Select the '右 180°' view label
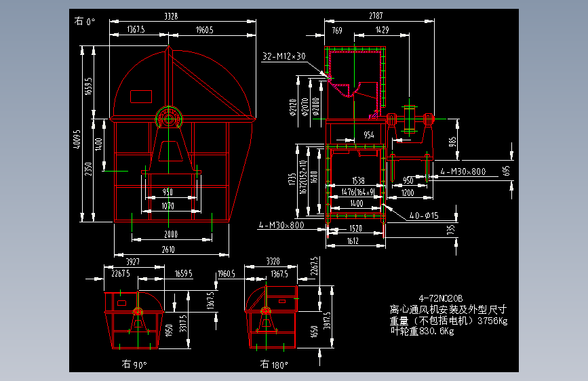 coord(274,364)
